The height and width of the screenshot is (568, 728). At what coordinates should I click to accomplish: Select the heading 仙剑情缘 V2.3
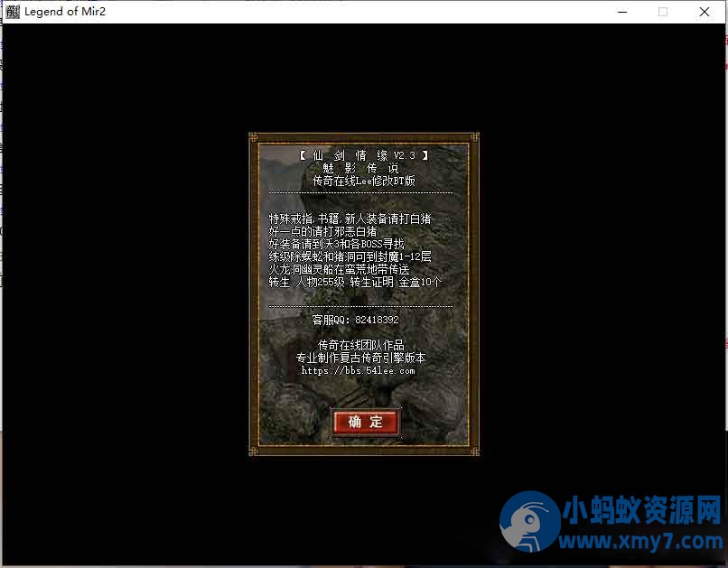click(x=363, y=155)
